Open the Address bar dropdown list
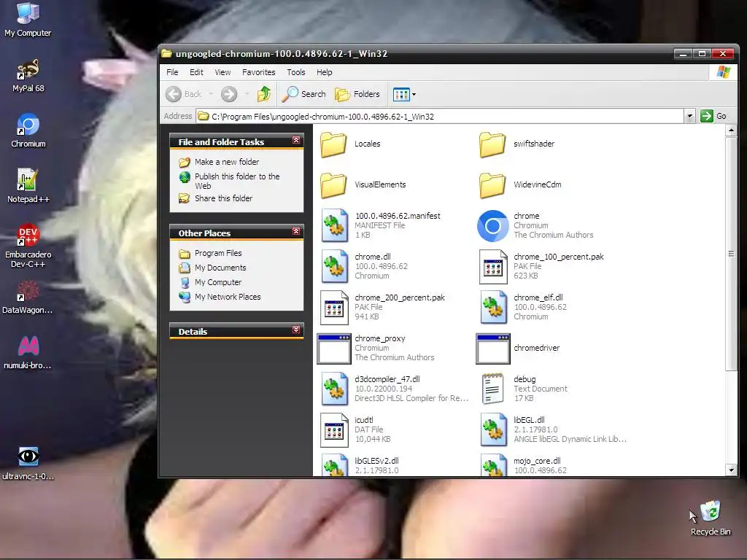747x560 pixels. coord(689,116)
